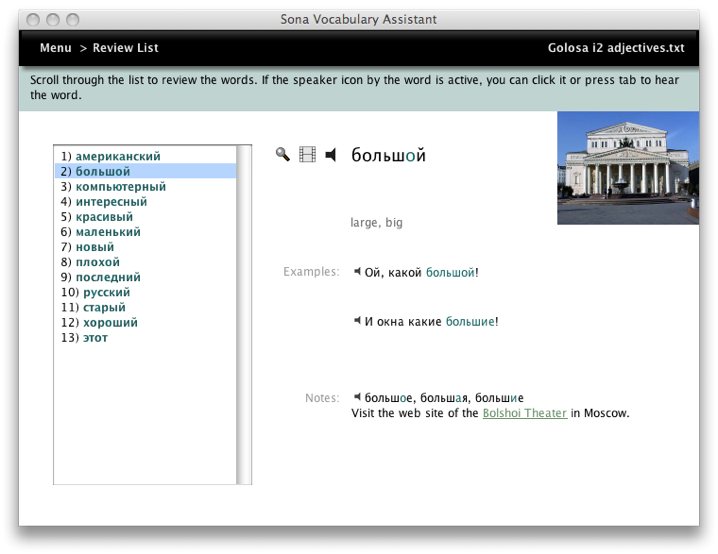The height and width of the screenshot is (554, 718).
Task: Select компьютерный in the word list
Action: [120, 187]
